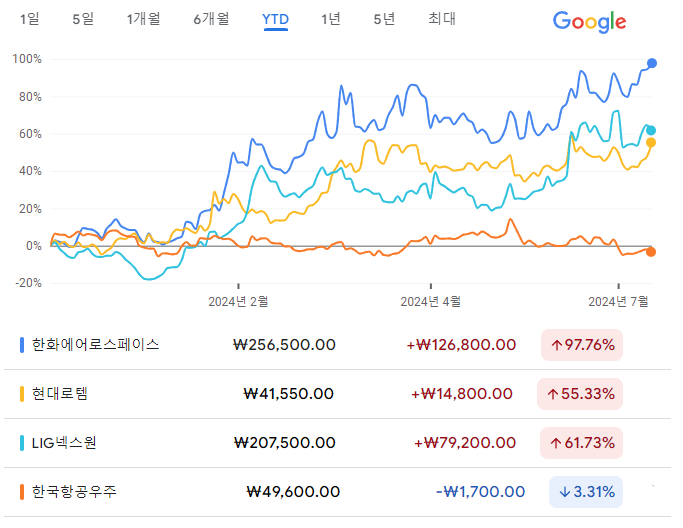The height and width of the screenshot is (528, 683).
Task: Click the 2024년 7월 axis label
Action: pos(618,301)
